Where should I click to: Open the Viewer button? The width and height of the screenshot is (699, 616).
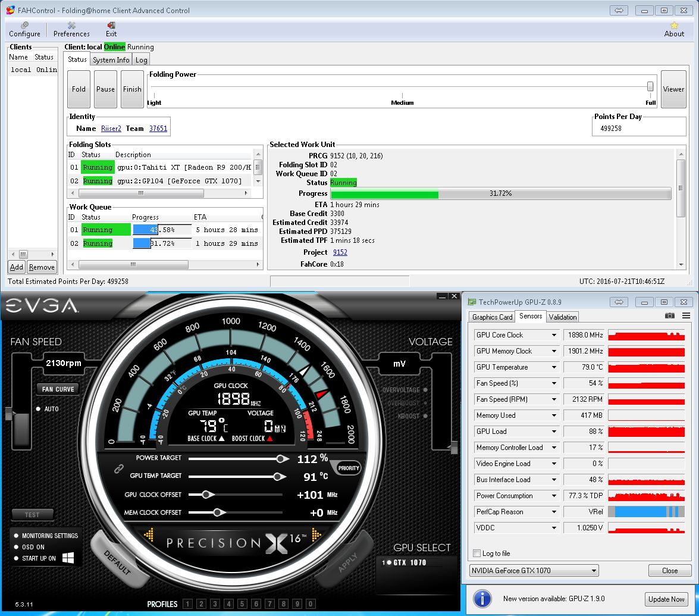coord(673,89)
